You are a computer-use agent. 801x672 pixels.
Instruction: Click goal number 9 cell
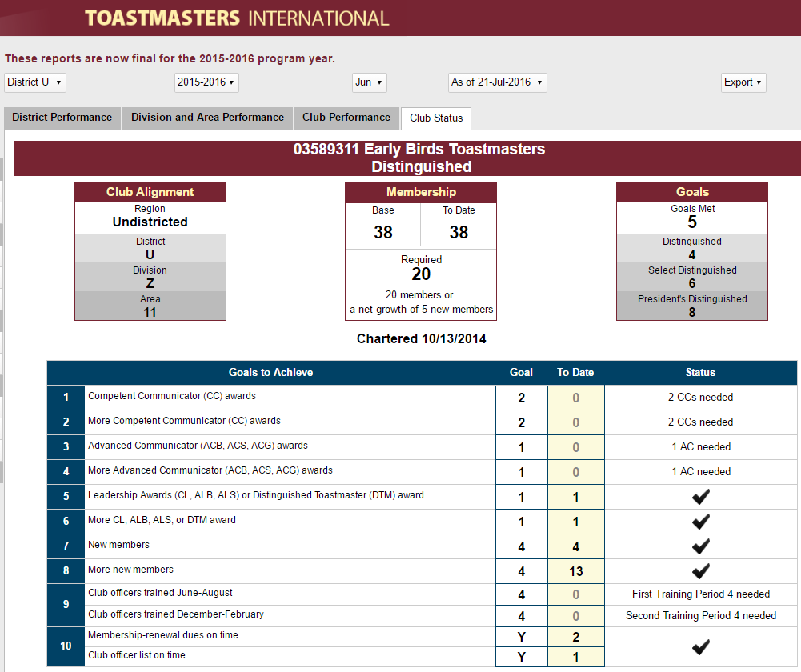pos(66,605)
